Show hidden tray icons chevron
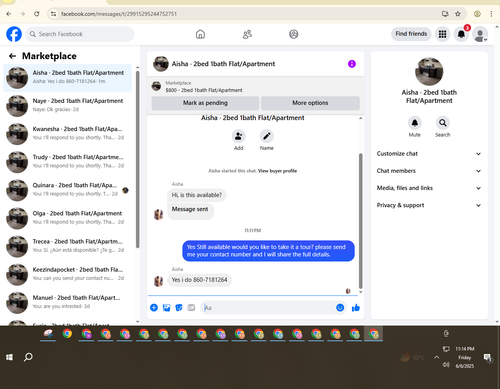 [x=436, y=357]
